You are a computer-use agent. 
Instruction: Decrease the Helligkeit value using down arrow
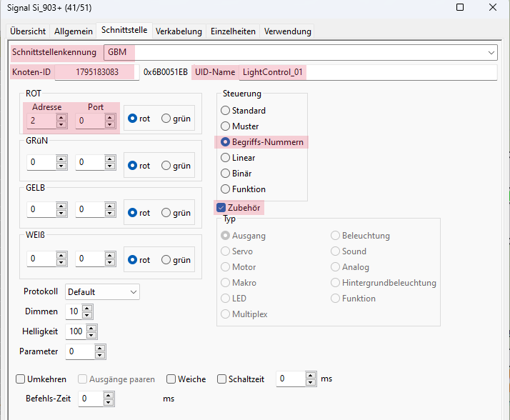(91, 335)
